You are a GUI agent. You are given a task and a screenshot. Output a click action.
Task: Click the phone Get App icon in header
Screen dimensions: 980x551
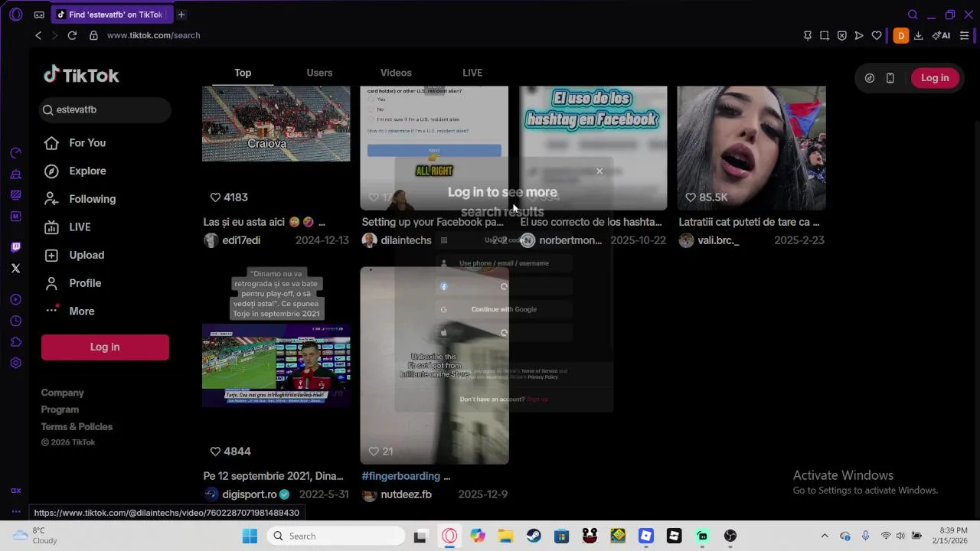click(x=890, y=78)
